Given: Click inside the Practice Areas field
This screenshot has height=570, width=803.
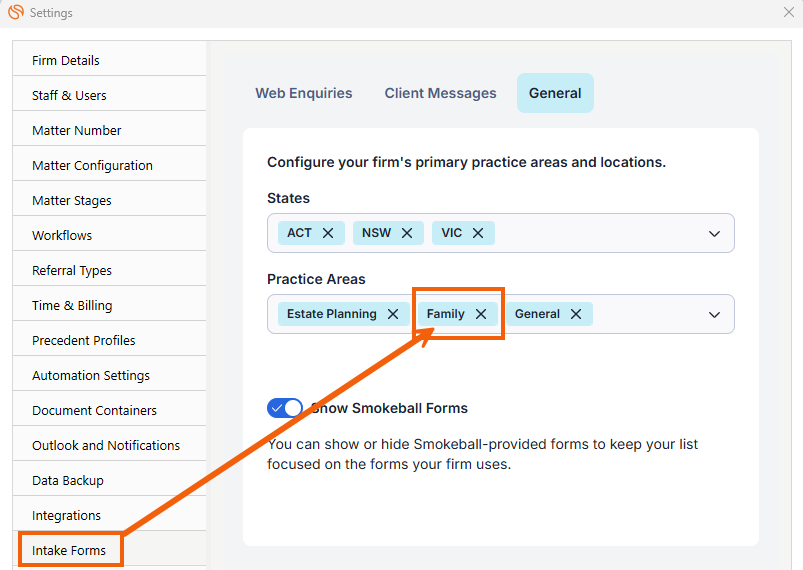Looking at the screenshot, I should tap(650, 314).
